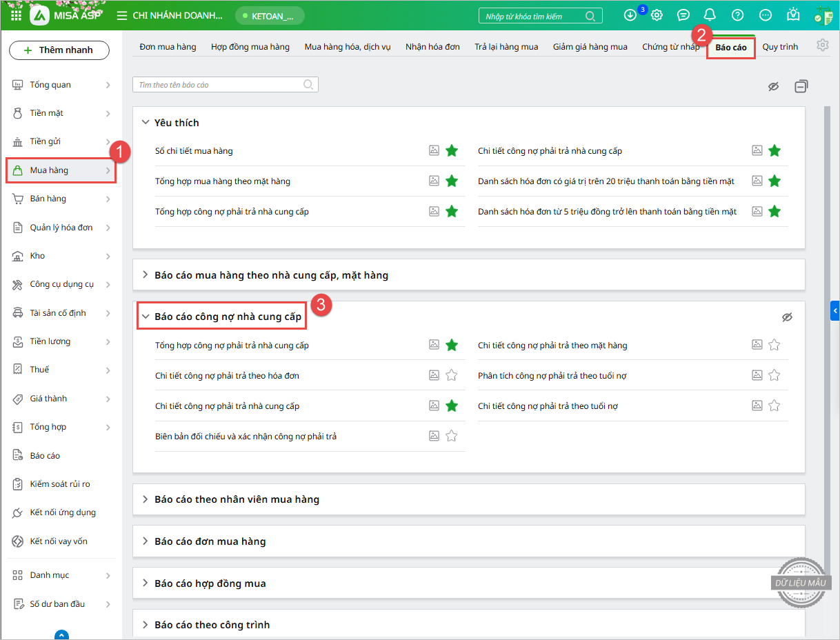Click the report name search field

click(x=219, y=85)
